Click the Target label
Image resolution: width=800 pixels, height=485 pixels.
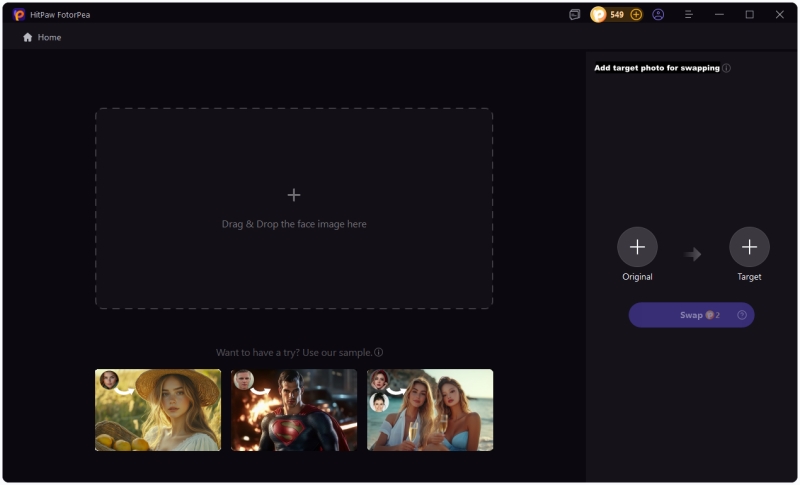click(749, 277)
